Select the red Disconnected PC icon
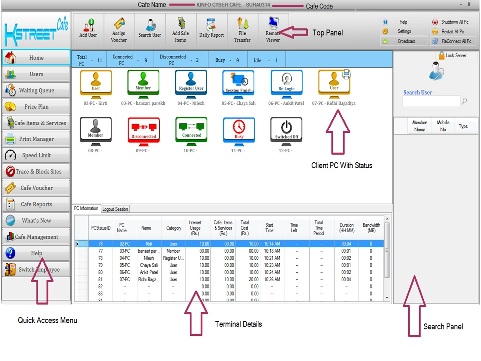This screenshot has height=361, width=481. tap(144, 132)
